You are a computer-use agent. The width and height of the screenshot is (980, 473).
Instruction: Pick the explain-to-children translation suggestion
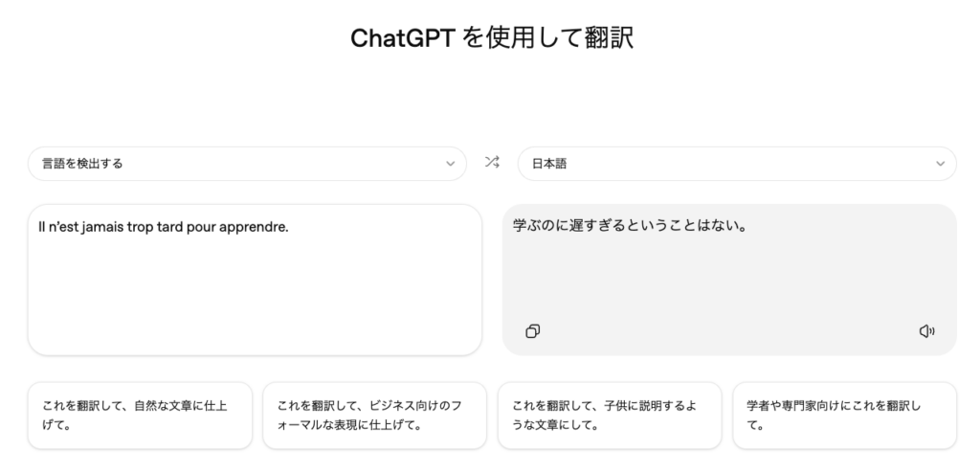610,416
